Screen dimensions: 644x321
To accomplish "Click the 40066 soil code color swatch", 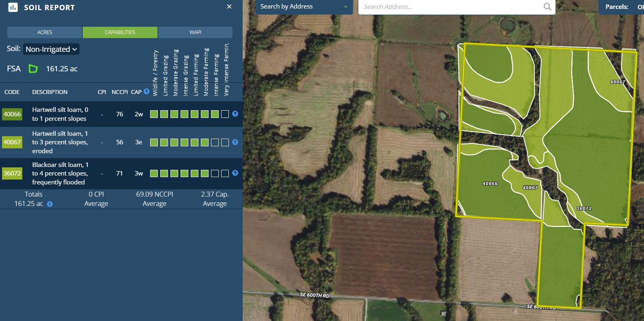I will pyautogui.click(x=12, y=114).
